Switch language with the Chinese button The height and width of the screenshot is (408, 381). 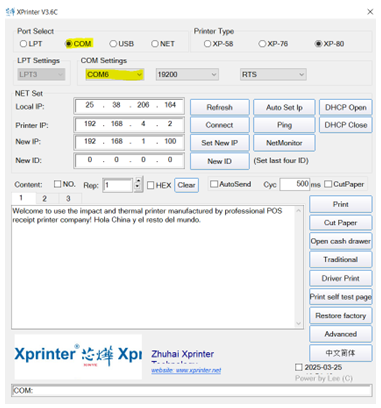341,353
